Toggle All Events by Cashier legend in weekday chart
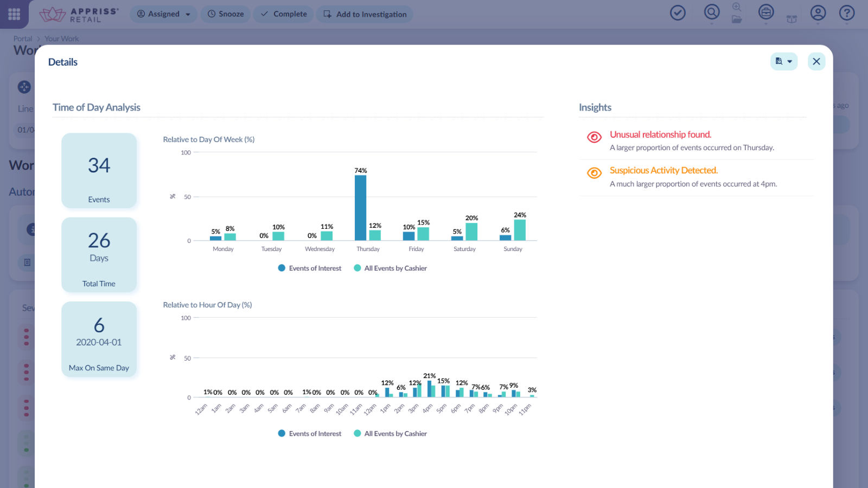 click(x=391, y=268)
